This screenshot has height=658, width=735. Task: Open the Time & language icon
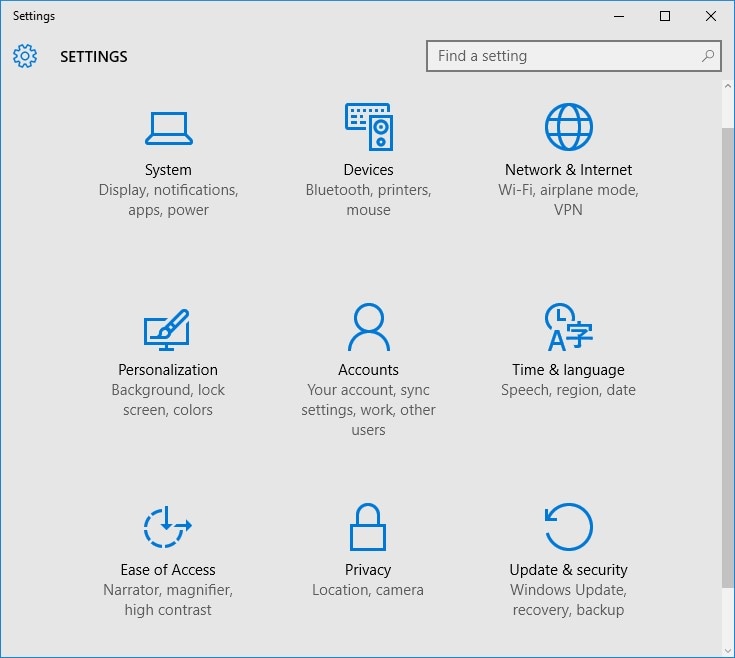tap(569, 327)
